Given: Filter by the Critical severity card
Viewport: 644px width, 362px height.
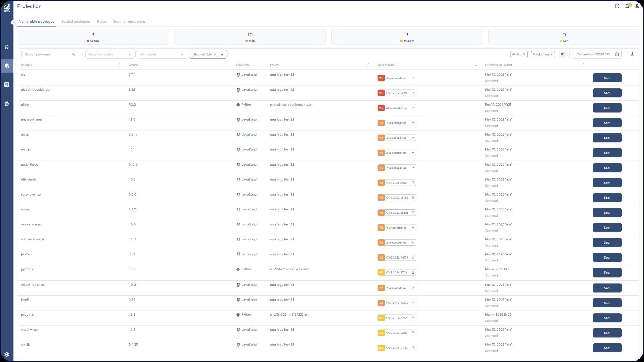Looking at the screenshot, I should pos(93,37).
